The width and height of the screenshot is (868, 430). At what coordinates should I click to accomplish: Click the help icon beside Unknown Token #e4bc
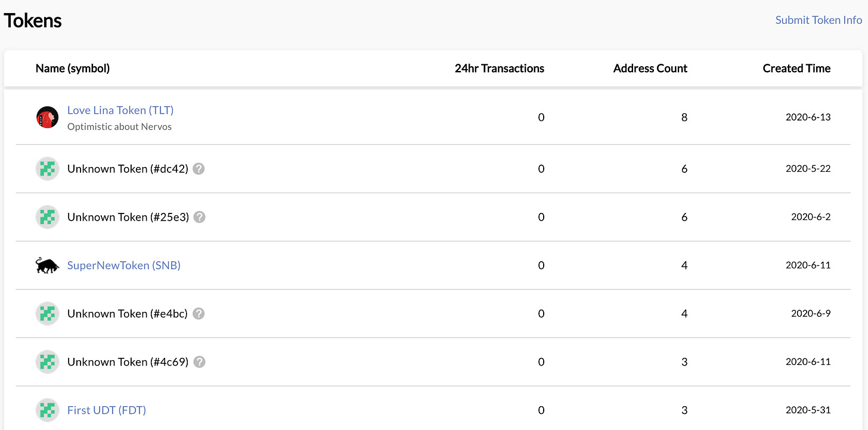199,314
